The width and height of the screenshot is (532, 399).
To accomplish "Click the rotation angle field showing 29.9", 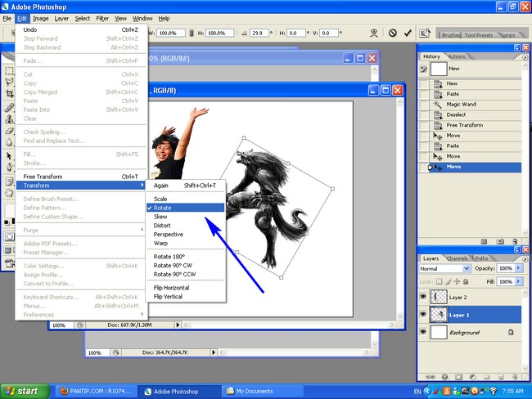I will 259,33.
